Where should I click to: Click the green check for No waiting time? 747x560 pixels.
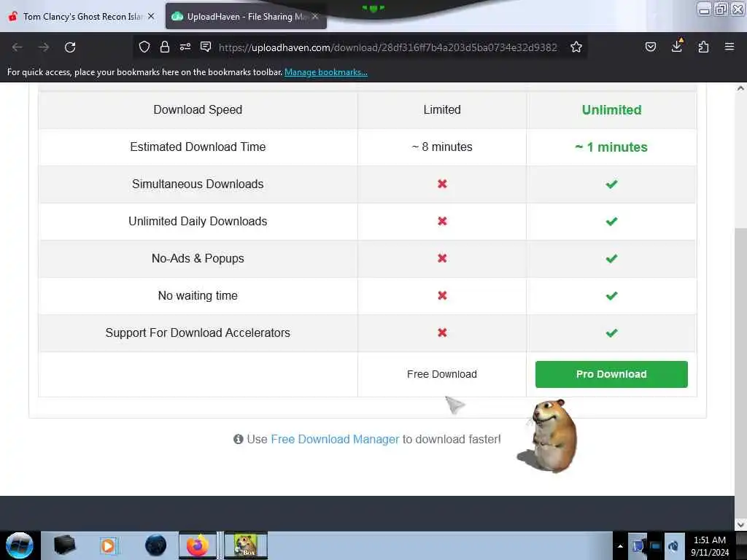[x=612, y=296]
